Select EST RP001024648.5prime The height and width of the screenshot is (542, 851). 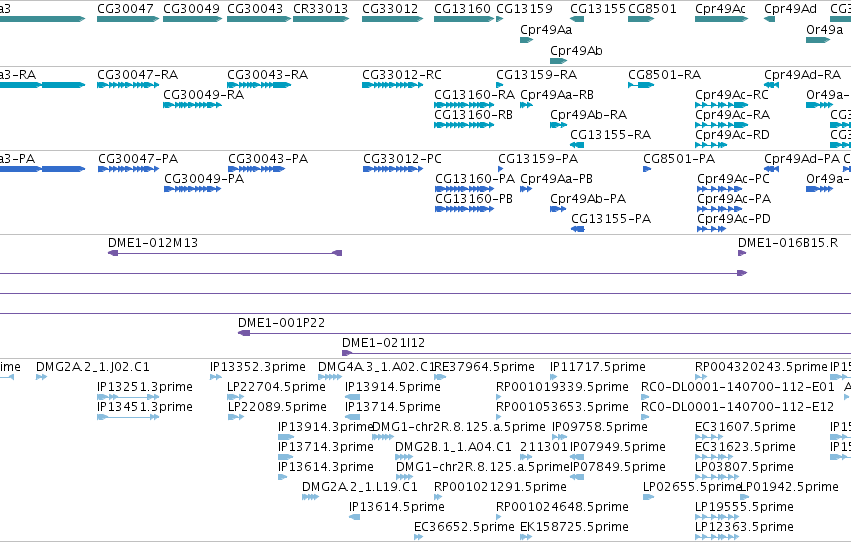(x=499, y=517)
